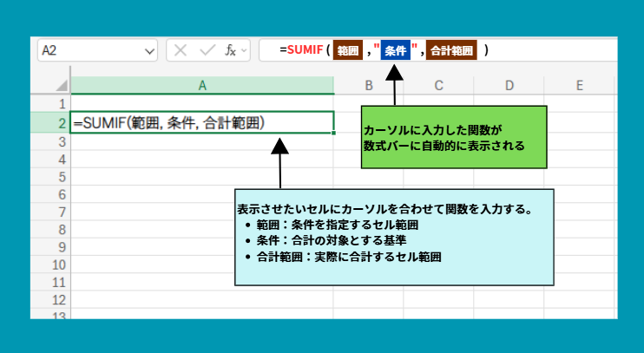Image resolution: width=644 pixels, height=353 pixels.
Task: Click the fill handle of cell A2
Action: click(334, 133)
